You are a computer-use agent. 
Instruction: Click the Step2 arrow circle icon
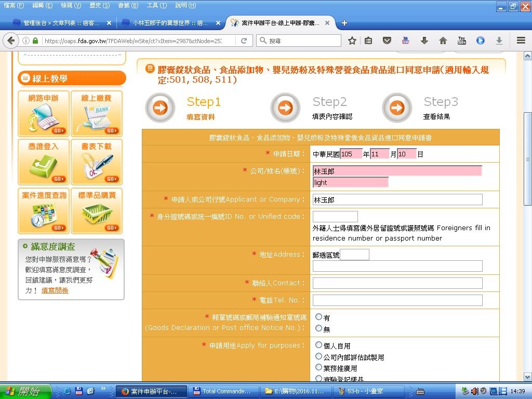click(285, 108)
